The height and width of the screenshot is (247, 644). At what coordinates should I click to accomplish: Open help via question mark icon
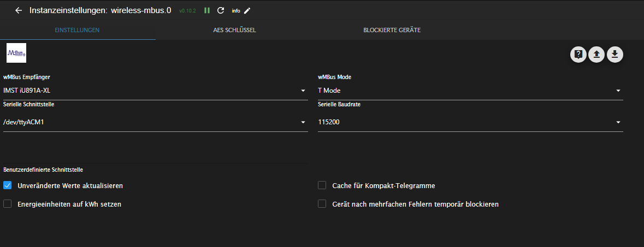click(x=578, y=54)
